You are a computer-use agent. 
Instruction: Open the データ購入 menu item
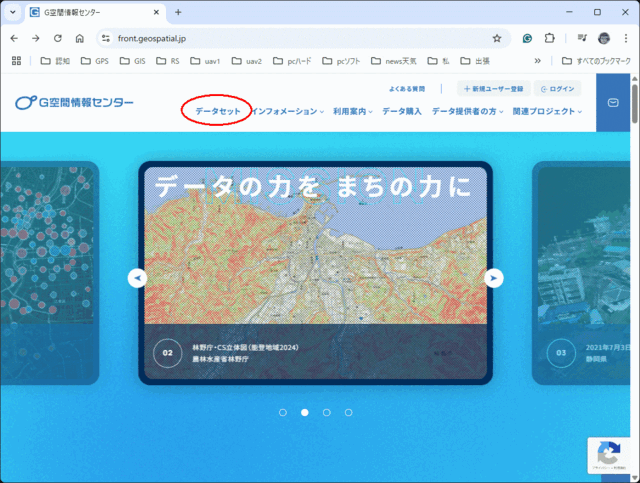pyautogui.click(x=402, y=111)
